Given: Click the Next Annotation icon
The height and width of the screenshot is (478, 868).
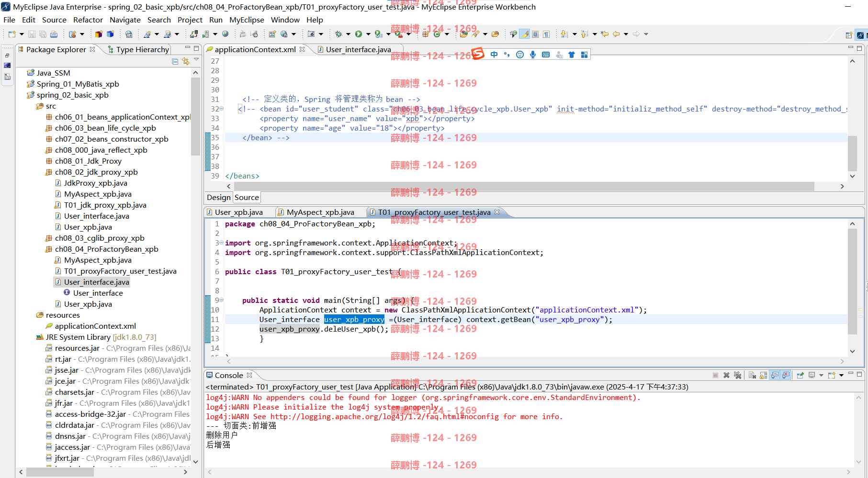Looking at the screenshot, I should (x=564, y=34).
